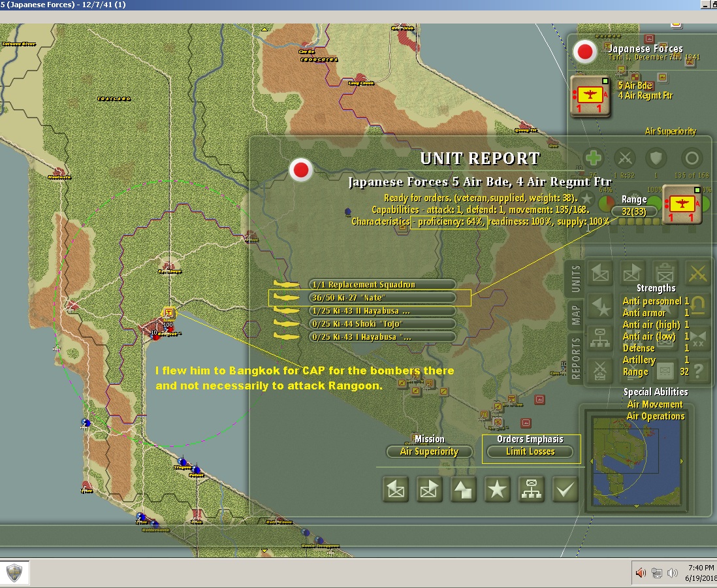The image size is (717, 588).
Task: Click the Air Operations special ability text
Action: point(656,416)
